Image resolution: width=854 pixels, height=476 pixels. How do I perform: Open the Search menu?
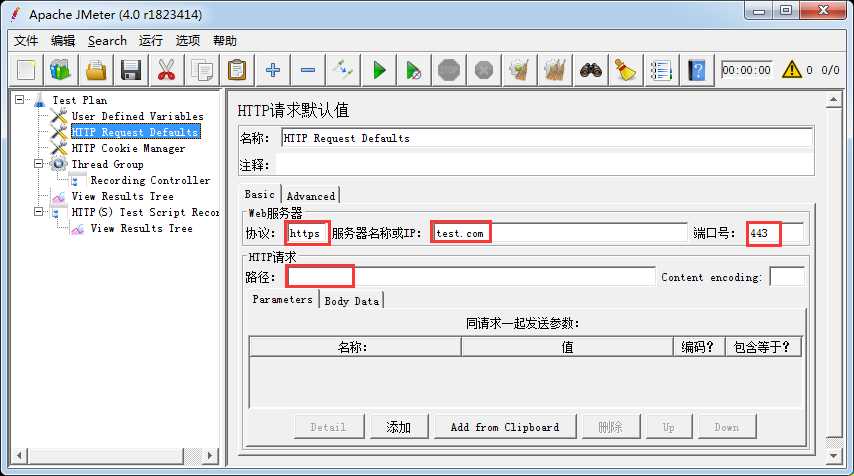(x=107, y=41)
